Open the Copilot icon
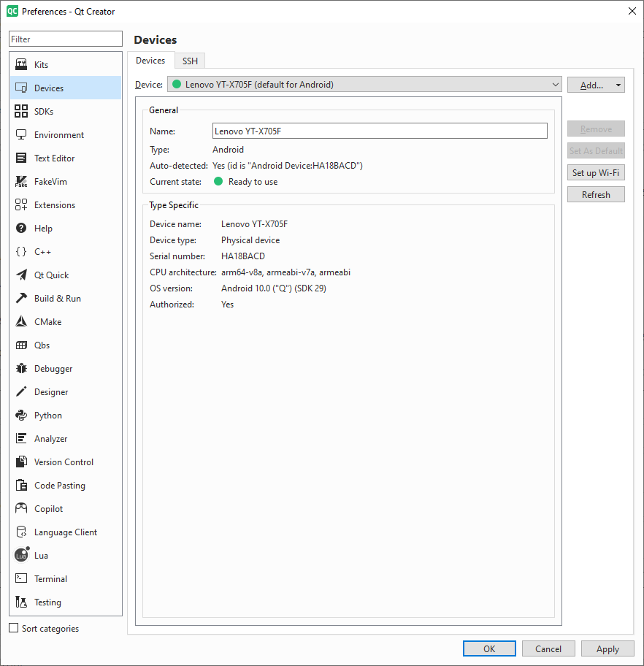 (21, 508)
